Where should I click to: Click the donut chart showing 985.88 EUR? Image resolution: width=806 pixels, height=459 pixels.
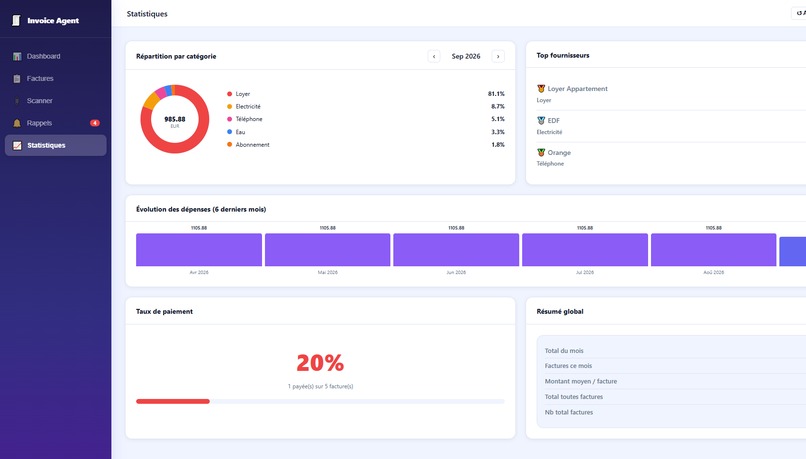pyautogui.click(x=175, y=119)
